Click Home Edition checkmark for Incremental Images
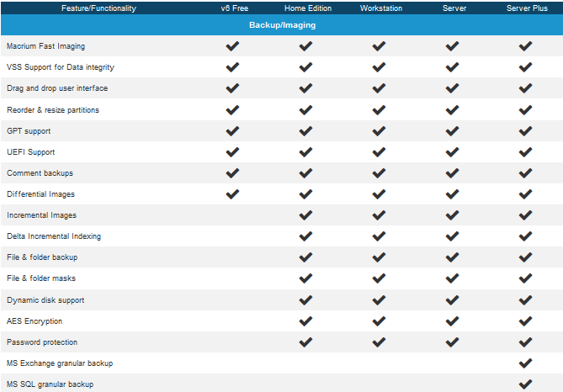The image size is (563, 392). (x=306, y=215)
